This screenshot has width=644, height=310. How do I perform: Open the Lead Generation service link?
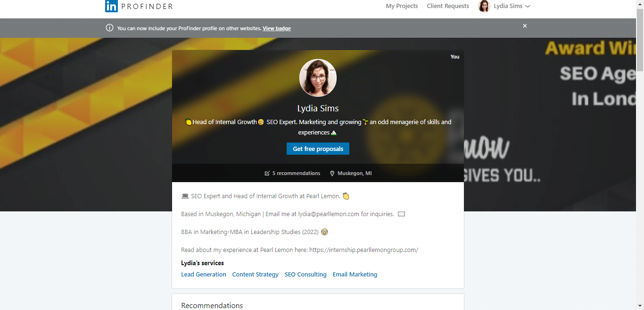(204, 274)
